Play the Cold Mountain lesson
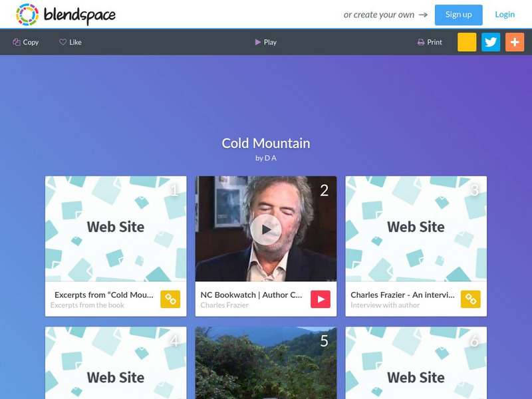Screen dimensions: 532x399 265,42
